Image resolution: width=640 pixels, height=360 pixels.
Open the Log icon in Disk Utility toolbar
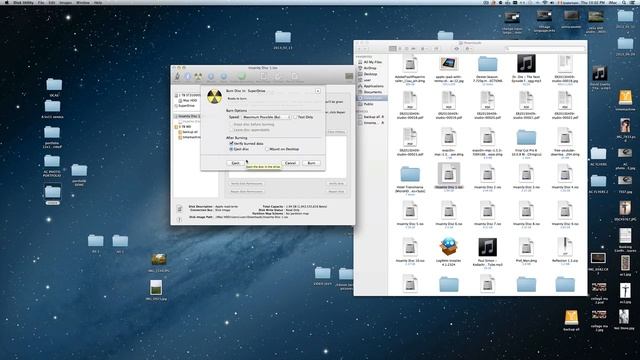click(x=349, y=76)
